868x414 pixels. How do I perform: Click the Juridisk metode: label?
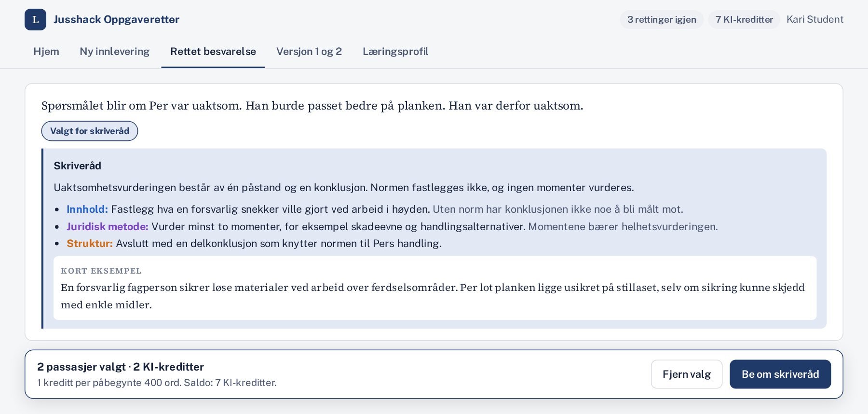click(x=108, y=226)
